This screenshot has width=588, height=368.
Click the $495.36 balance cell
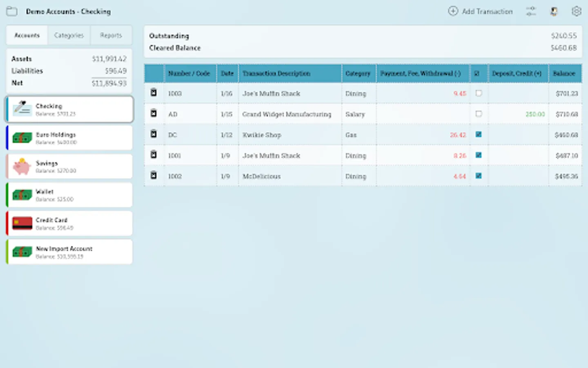pyautogui.click(x=565, y=176)
